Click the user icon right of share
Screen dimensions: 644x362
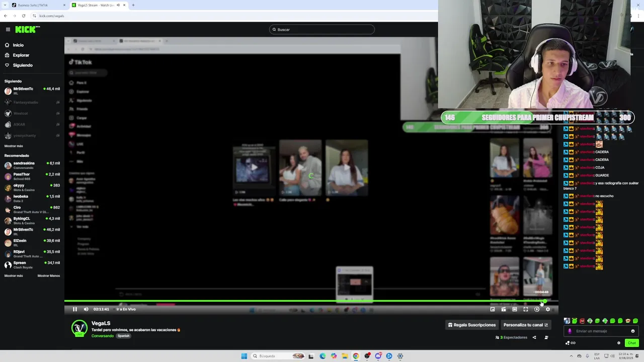546,337
